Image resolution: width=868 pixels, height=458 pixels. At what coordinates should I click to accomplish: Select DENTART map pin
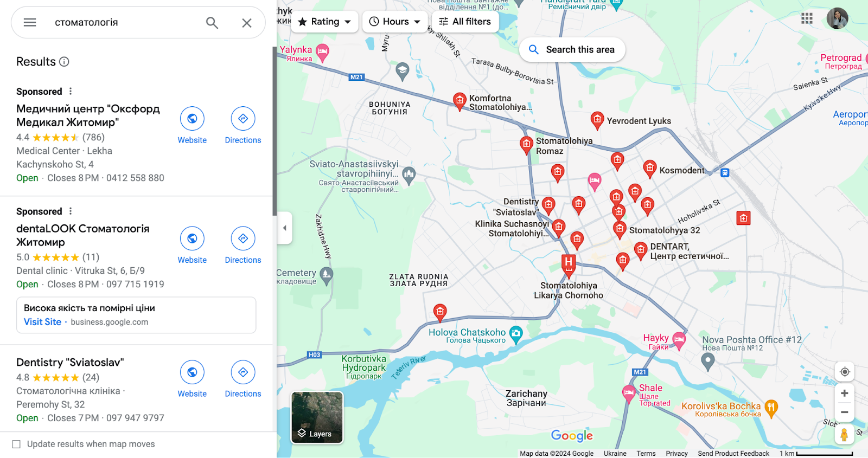641,251
